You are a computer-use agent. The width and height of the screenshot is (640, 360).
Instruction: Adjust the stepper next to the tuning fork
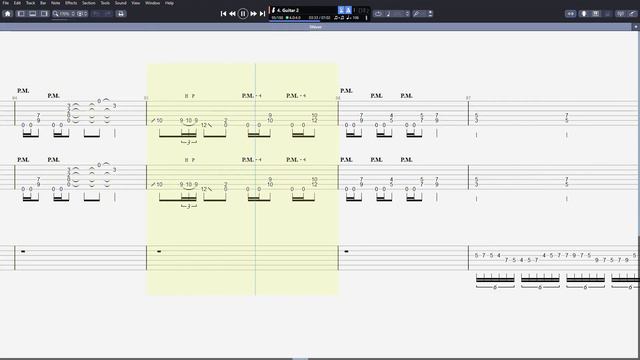tap(430, 13)
